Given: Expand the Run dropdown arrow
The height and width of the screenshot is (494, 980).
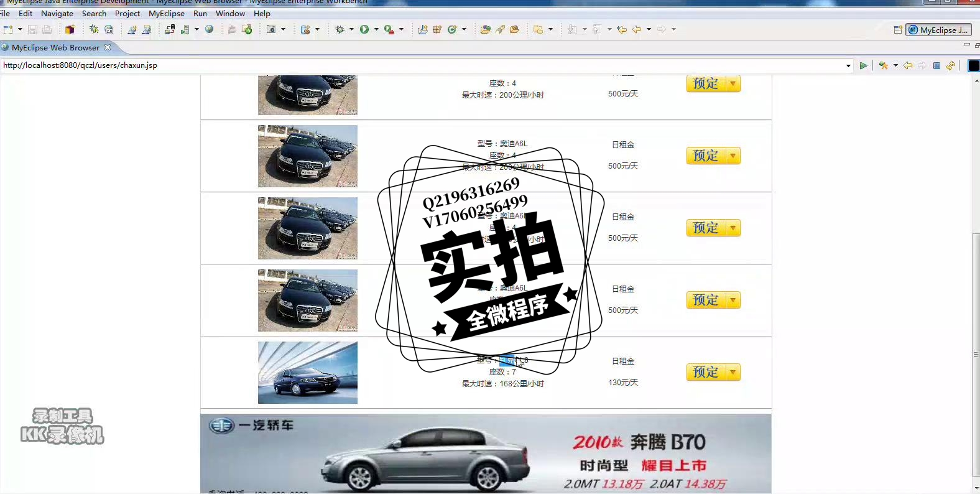Looking at the screenshot, I should click(376, 29).
